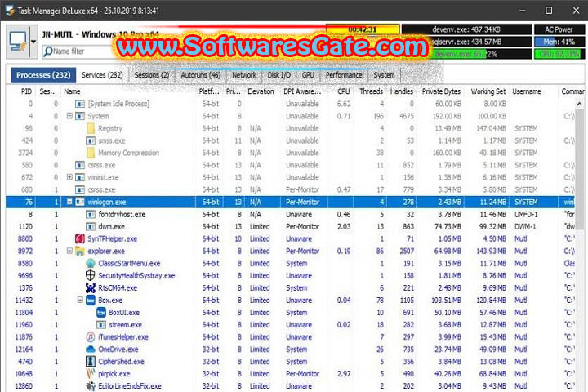The width and height of the screenshot is (588, 392).
Task: Click the OneDrive.exe cloud icon
Action: 91,350
